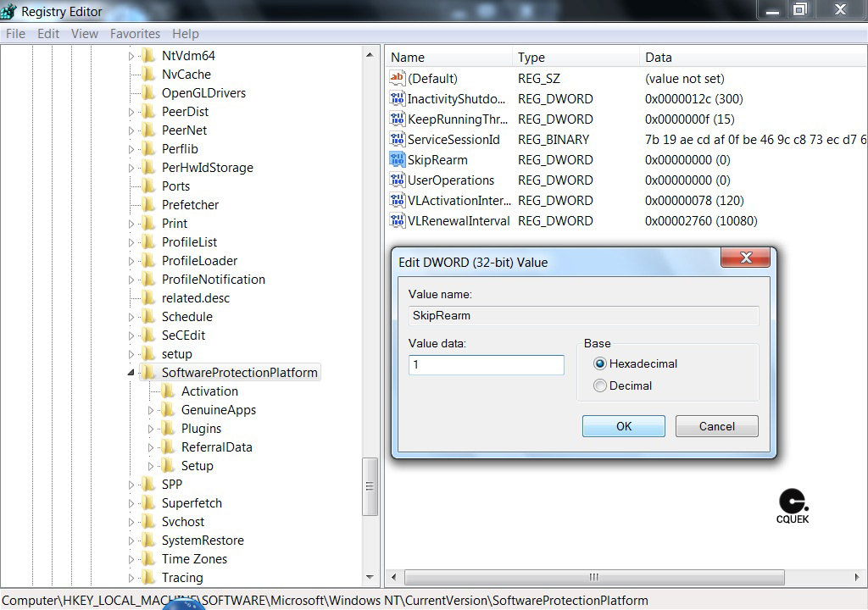
Task: Click the Type column header
Action: click(x=576, y=57)
